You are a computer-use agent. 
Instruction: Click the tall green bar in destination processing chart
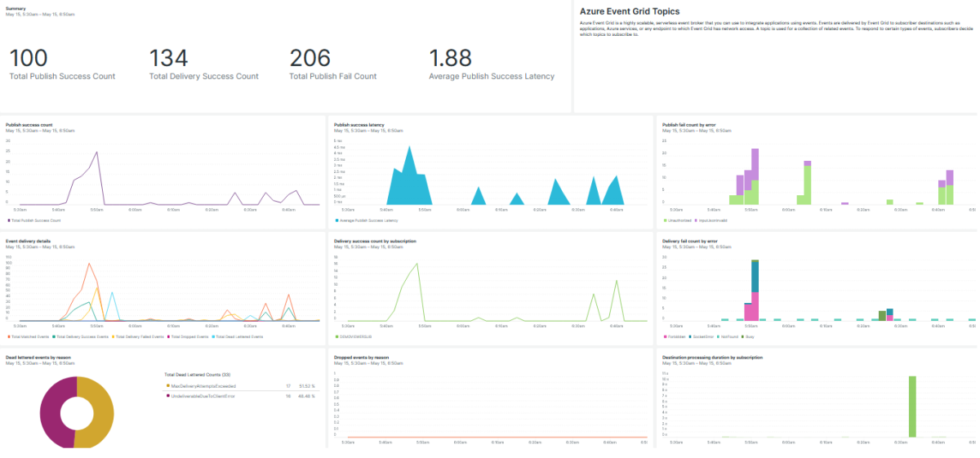pyautogui.click(x=912, y=406)
